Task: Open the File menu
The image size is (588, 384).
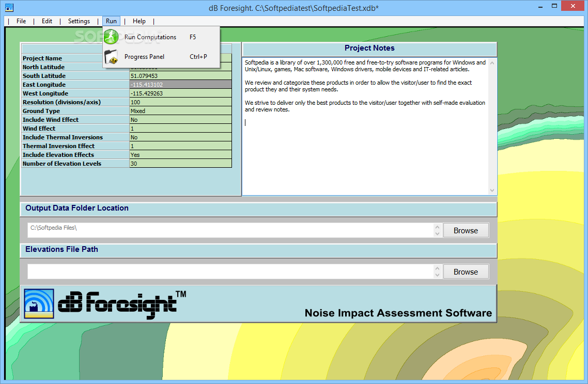Action: coord(21,21)
